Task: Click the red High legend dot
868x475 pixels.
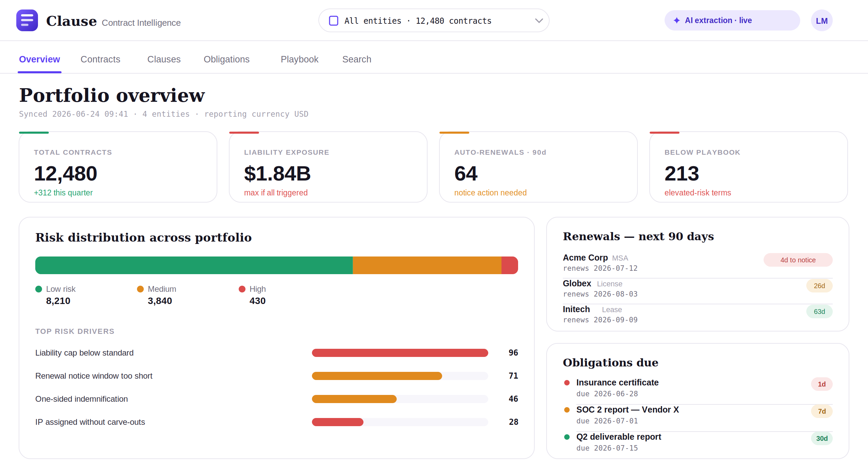Action: pos(242,289)
